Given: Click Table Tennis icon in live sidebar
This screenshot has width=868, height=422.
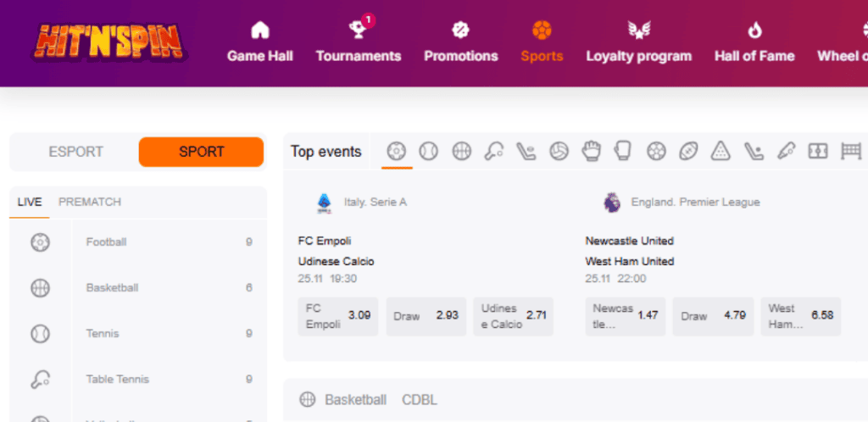Looking at the screenshot, I should [x=41, y=380].
